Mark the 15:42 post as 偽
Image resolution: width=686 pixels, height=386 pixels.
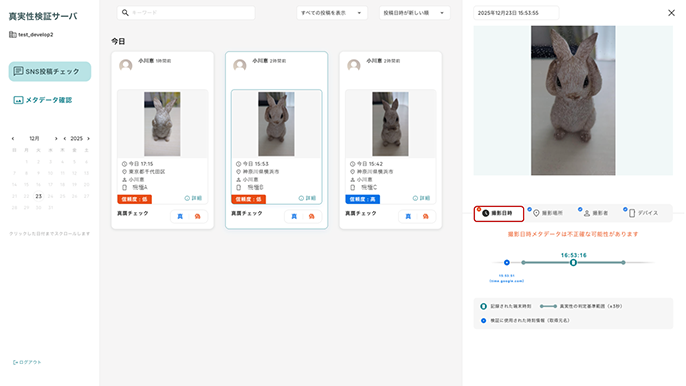point(426,216)
